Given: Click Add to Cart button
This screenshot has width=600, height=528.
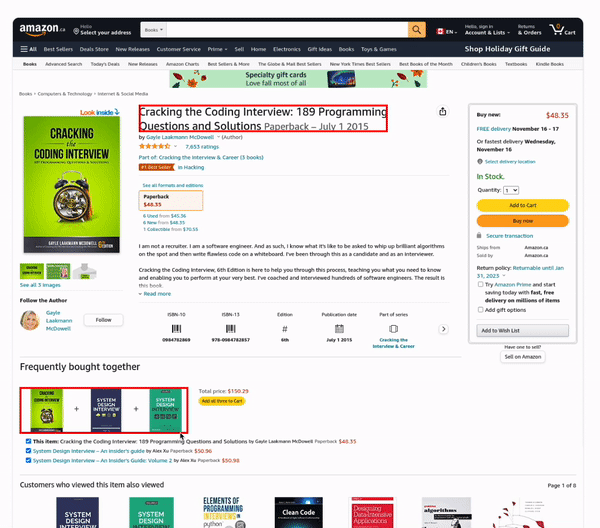Looking at the screenshot, I should point(523,205).
